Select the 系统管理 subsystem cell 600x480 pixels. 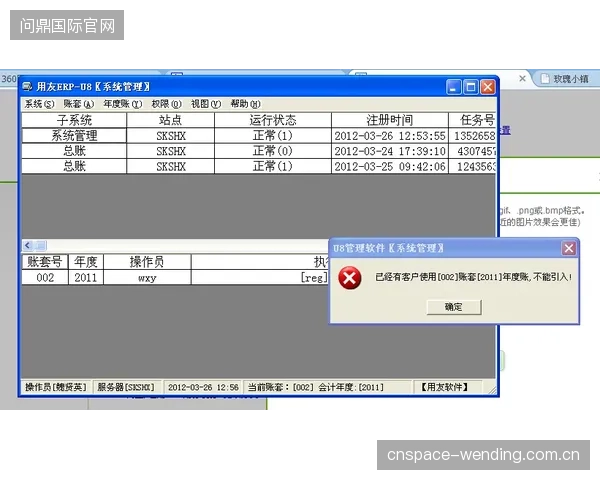click(74, 136)
